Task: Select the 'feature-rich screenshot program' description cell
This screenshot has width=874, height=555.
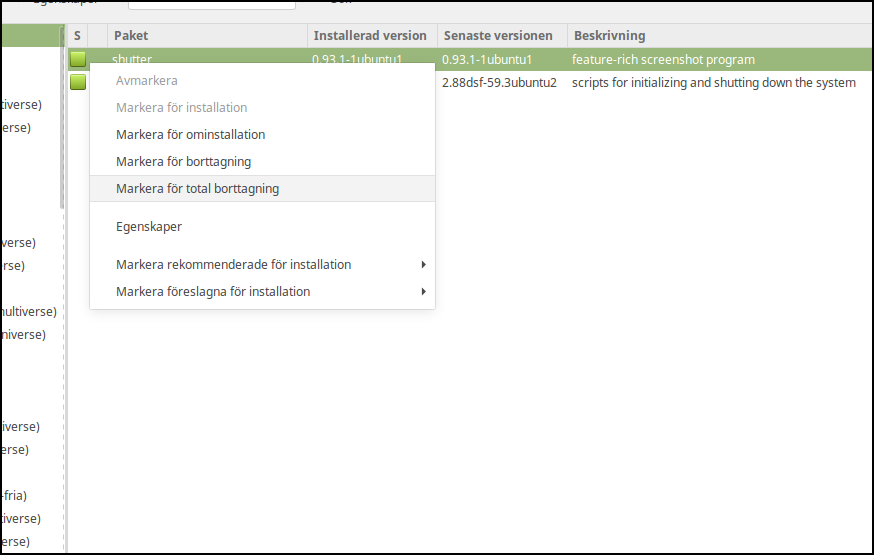Action: point(663,60)
